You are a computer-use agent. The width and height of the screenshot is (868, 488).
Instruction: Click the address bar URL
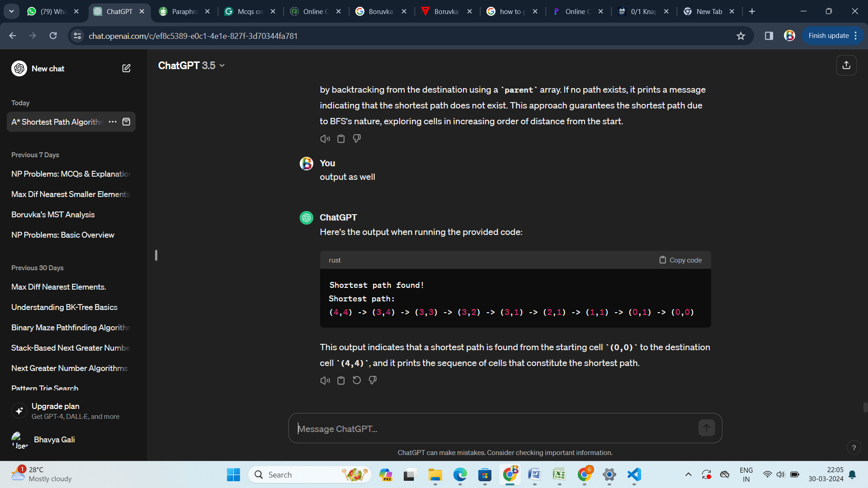[x=193, y=36]
